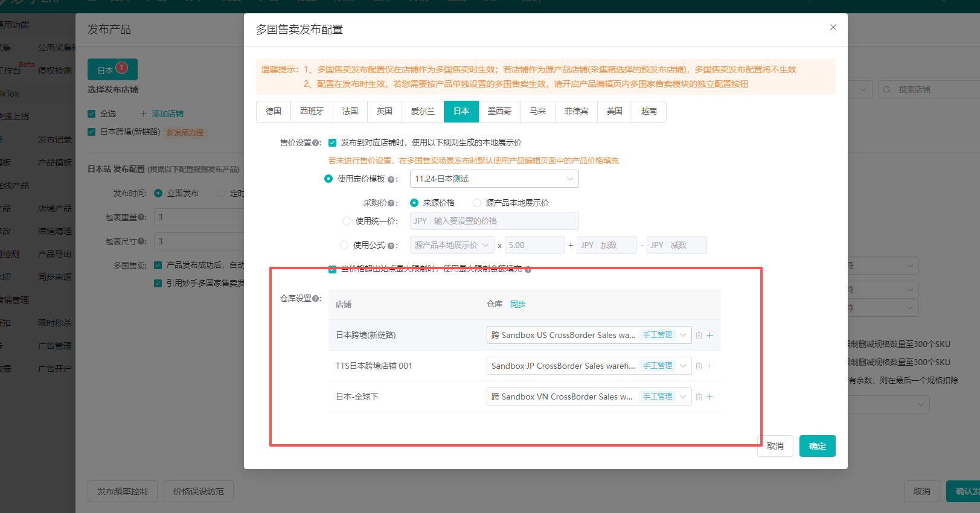Open the dropdown left of 搜索店铺
Viewport: 980px width, 513px height.
point(860,89)
